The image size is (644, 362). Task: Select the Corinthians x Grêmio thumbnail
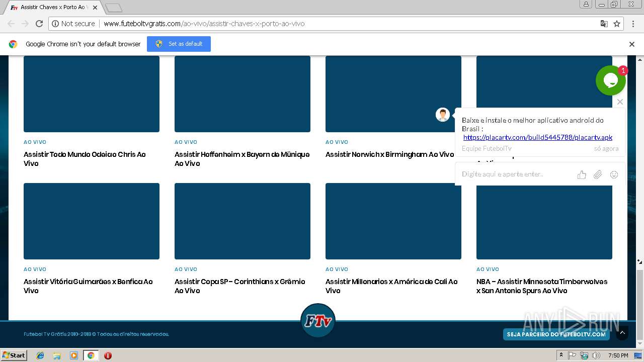pyautogui.click(x=243, y=221)
